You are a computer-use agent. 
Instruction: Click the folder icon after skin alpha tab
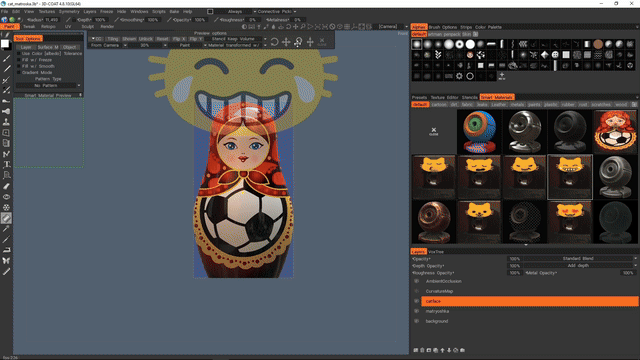476,34
